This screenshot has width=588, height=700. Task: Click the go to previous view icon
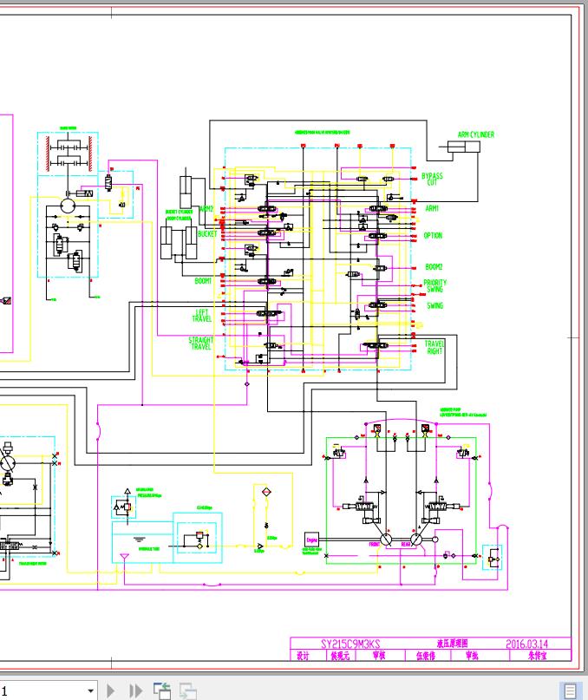pos(162,690)
